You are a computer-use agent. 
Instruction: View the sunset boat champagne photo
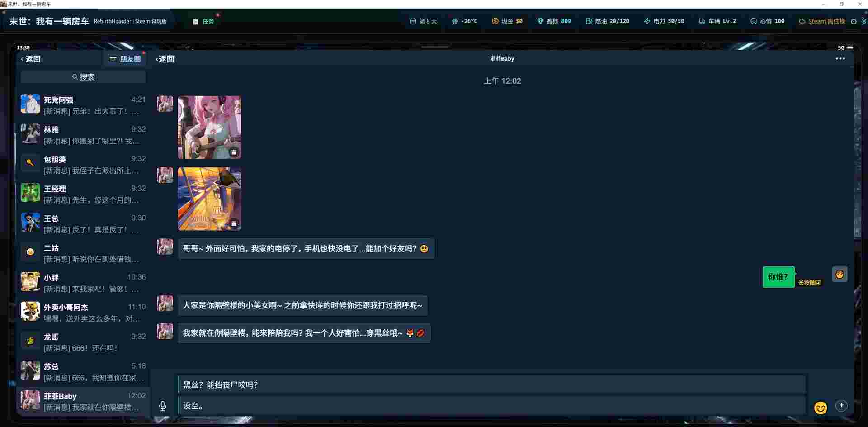tap(209, 199)
